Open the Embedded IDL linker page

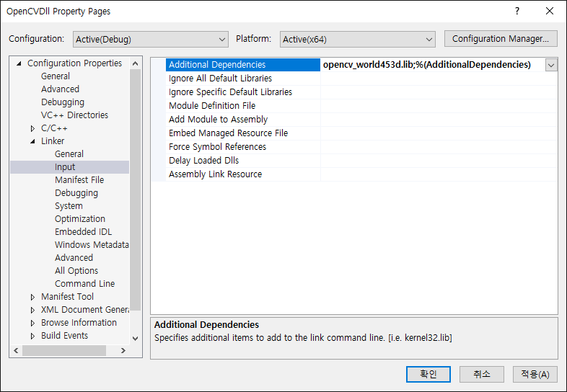click(x=83, y=232)
